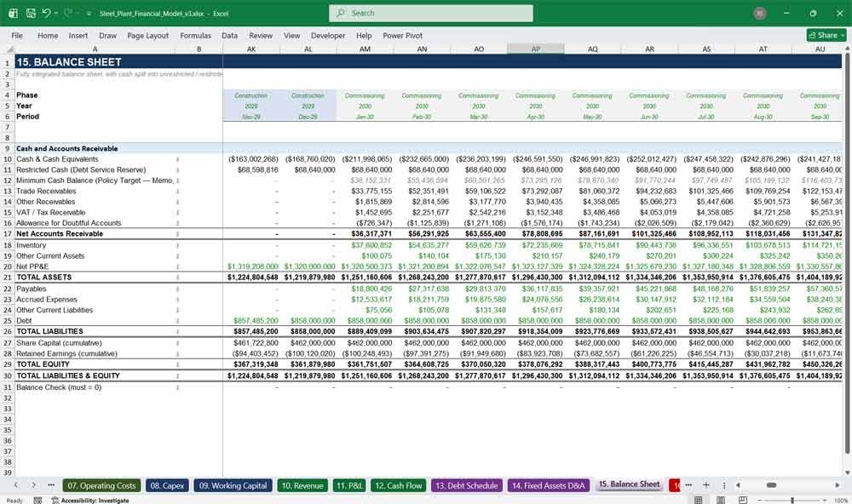Open the Data ribbon tab

click(x=229, y=35)
